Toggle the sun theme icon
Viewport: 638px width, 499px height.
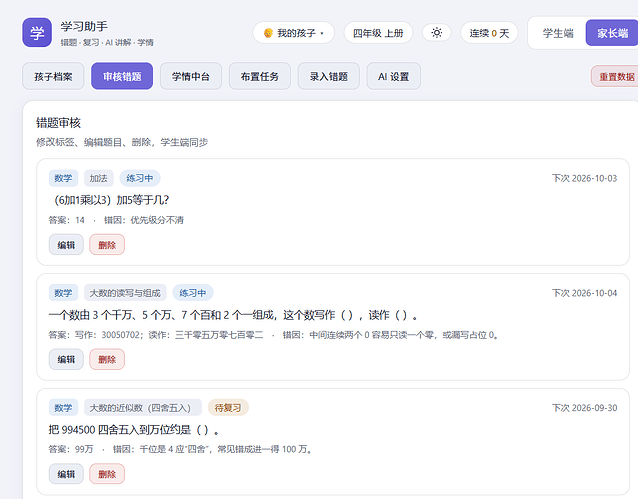pyautogui.click(x=437, y=33)
